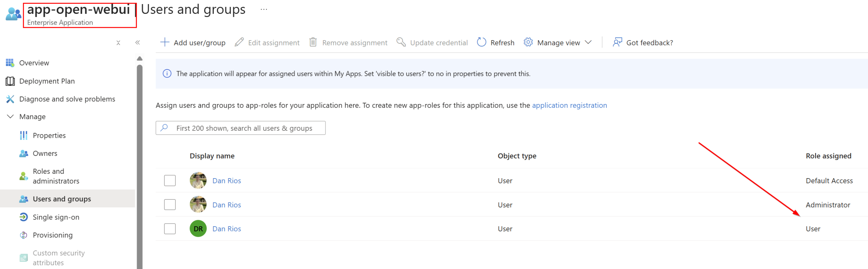Select the Administrator role row checkbox
Viewport: 868px width, 269px height.
pos(170,205)
